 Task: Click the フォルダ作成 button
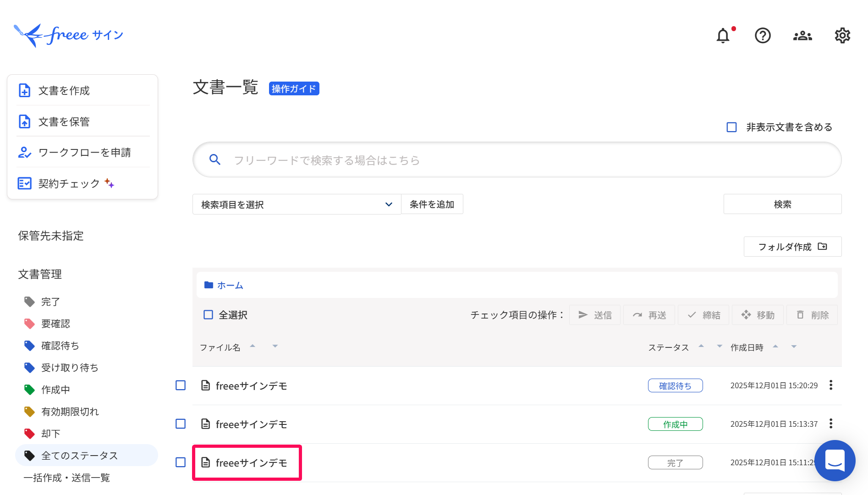792,247
